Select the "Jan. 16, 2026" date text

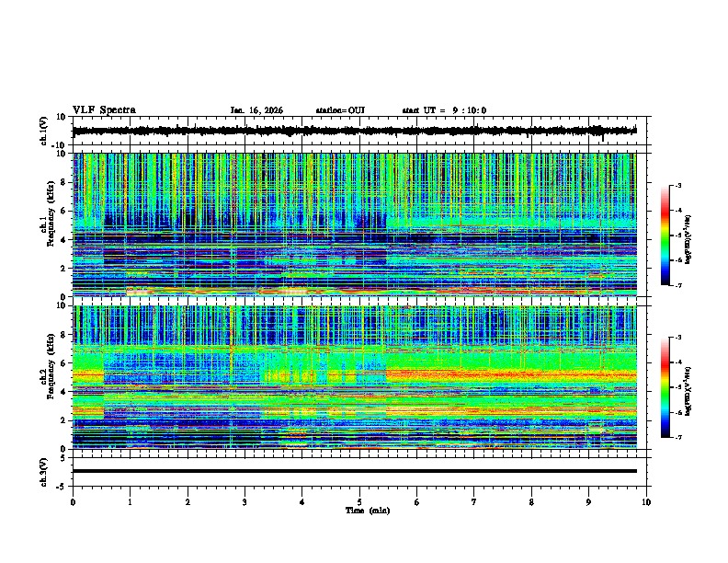pos(256,110)
